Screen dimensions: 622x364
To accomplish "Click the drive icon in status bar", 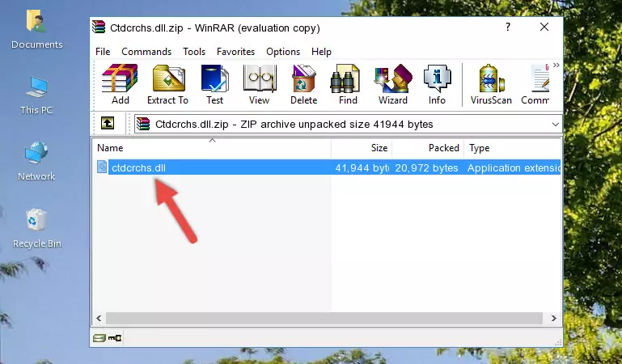I will [99, 338].
